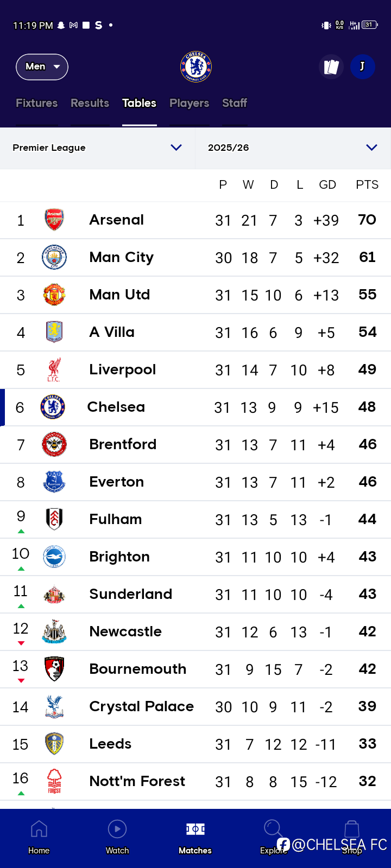The image size is (391, 868).
Task: Tap the Arsenal club crest
Action: (54, 220)
